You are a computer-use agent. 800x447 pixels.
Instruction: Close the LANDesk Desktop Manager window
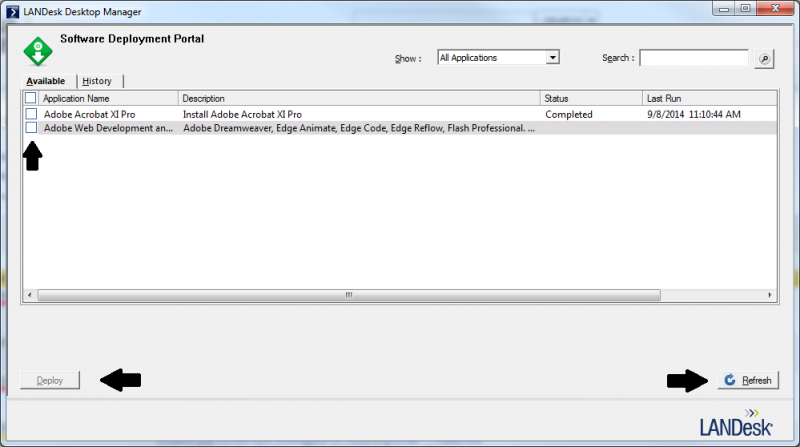(775, 8)
